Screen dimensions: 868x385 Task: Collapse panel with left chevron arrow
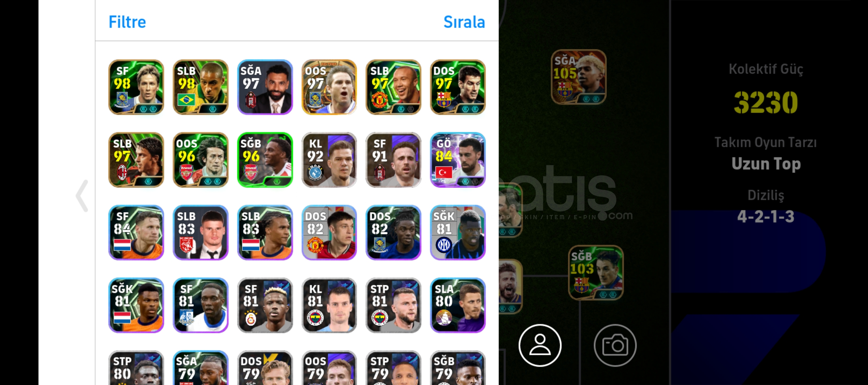[82, 196]
